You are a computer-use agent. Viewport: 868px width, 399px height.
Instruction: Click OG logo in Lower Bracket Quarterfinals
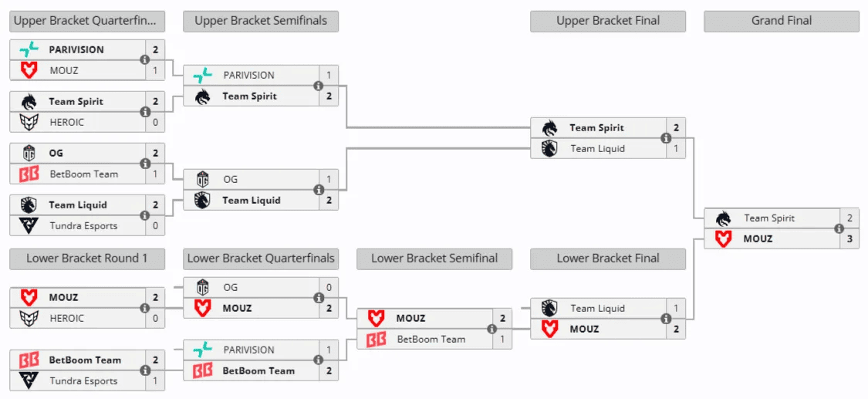pos(202,288)
